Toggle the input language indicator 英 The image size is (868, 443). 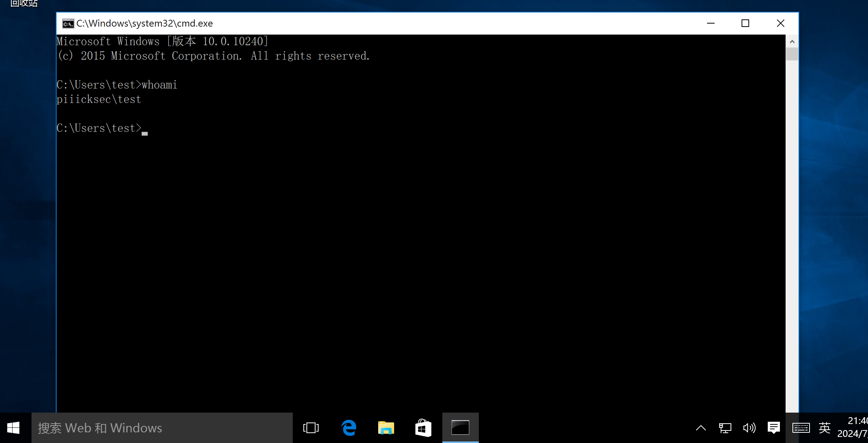[x=824, y=428]
